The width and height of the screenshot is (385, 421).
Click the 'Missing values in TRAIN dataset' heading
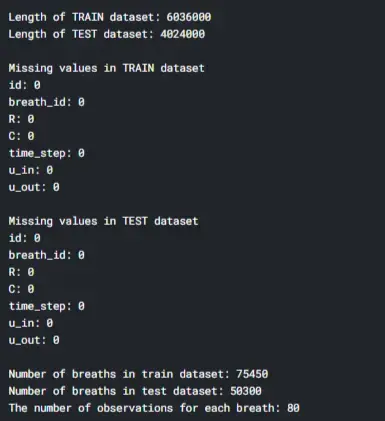(106, 68)
